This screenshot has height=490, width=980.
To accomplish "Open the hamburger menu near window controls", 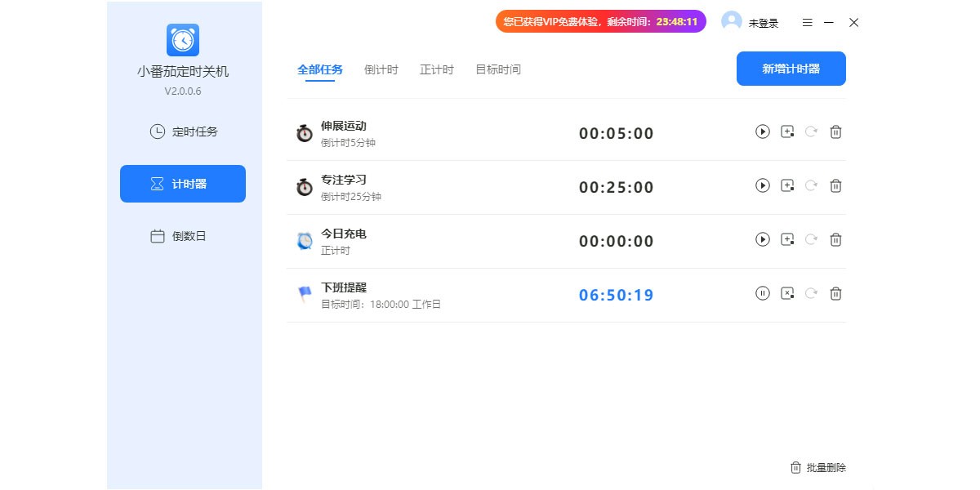I will (x=807, y=22).
